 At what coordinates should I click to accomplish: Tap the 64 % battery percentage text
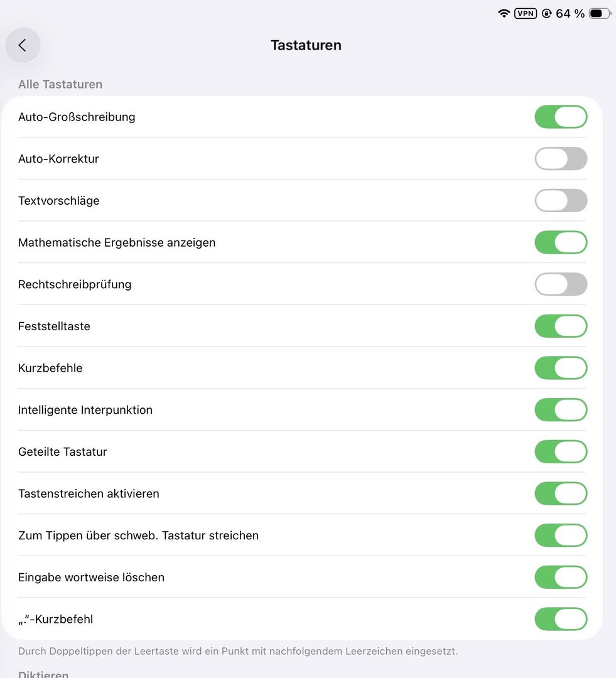click(570, 13)
